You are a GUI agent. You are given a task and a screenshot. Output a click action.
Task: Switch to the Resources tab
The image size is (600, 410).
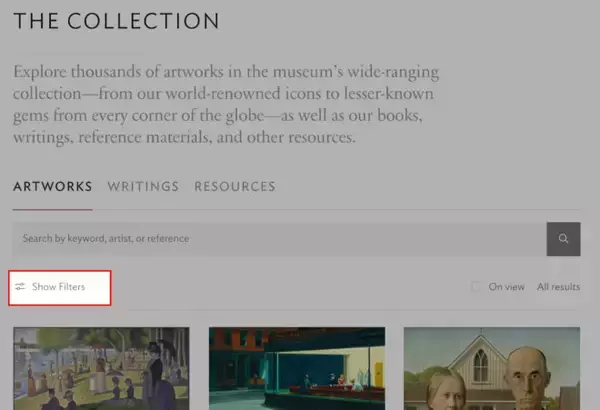coord(235,186)
